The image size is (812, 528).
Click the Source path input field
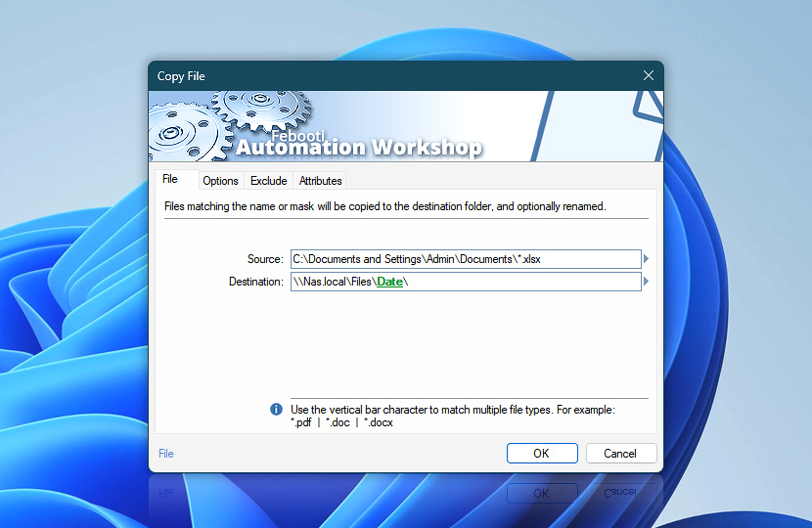(x=466, y=259)
